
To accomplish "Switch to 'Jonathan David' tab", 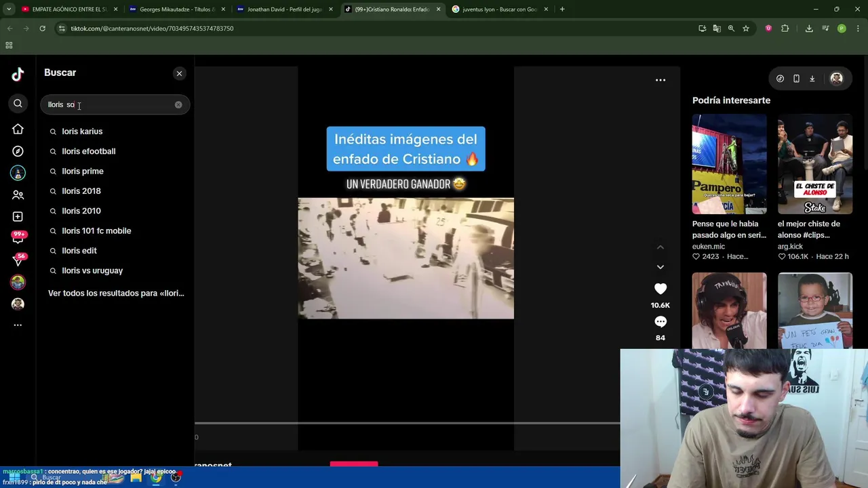I will click(284, 9).
